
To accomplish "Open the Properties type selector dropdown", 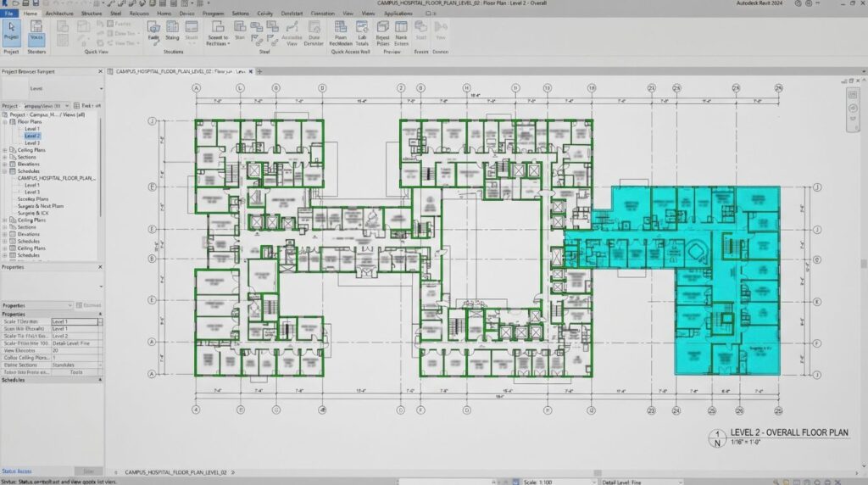I will pyautogui.click(x=101, y=287).
